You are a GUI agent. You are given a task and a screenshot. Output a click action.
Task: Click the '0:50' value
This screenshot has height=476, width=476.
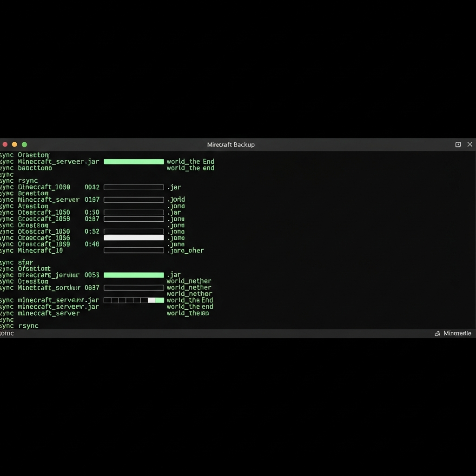(x=92, y=212)
